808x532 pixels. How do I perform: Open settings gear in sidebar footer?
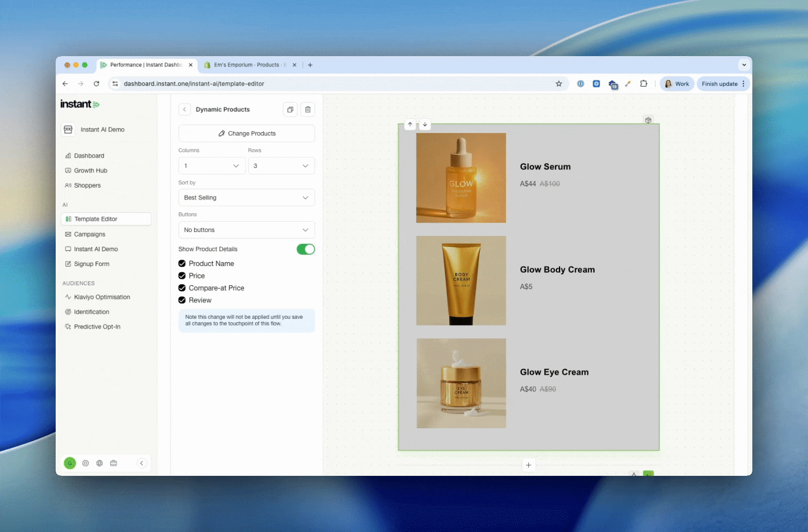[86, 463]
